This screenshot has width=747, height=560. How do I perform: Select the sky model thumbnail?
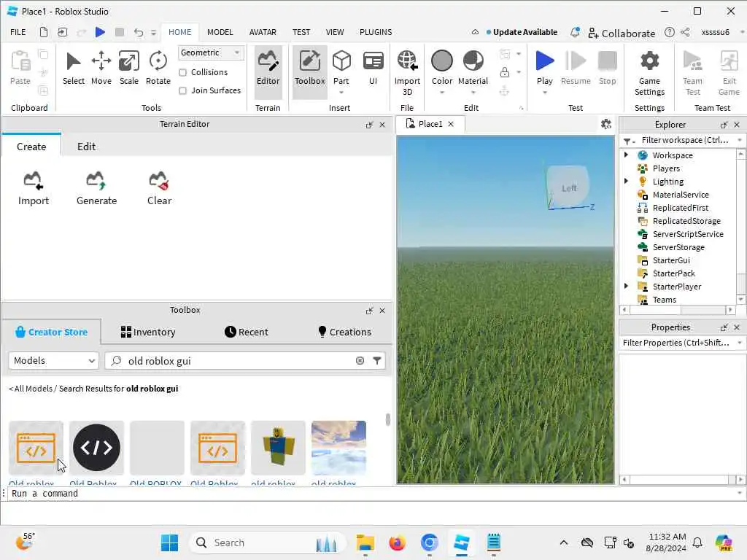pos(338,447)
